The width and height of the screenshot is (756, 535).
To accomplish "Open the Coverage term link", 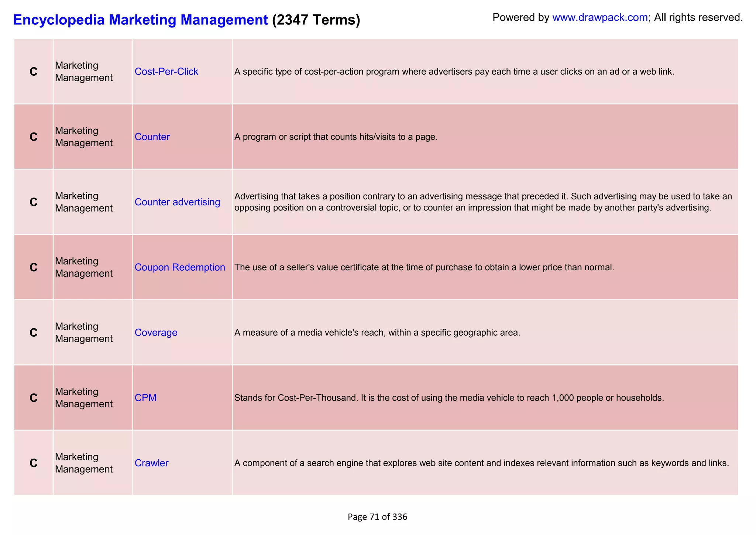I will pyautogui.click(x=156, y=333).
